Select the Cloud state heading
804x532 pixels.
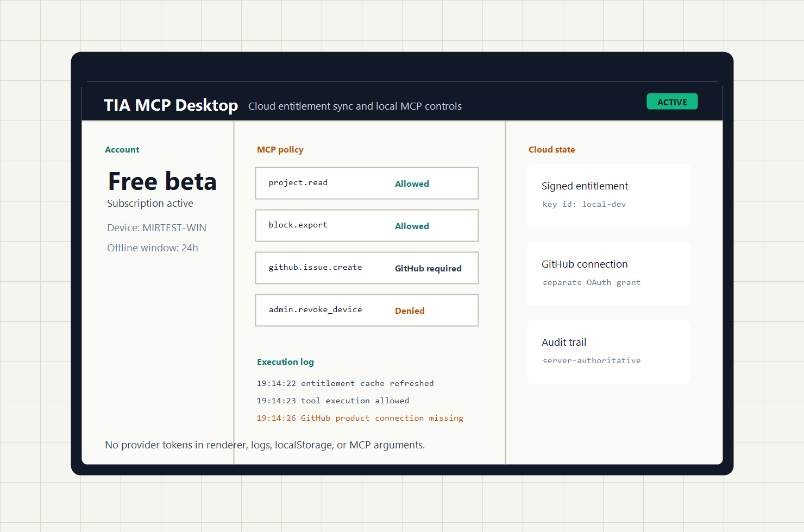click(x=551, y=150)
